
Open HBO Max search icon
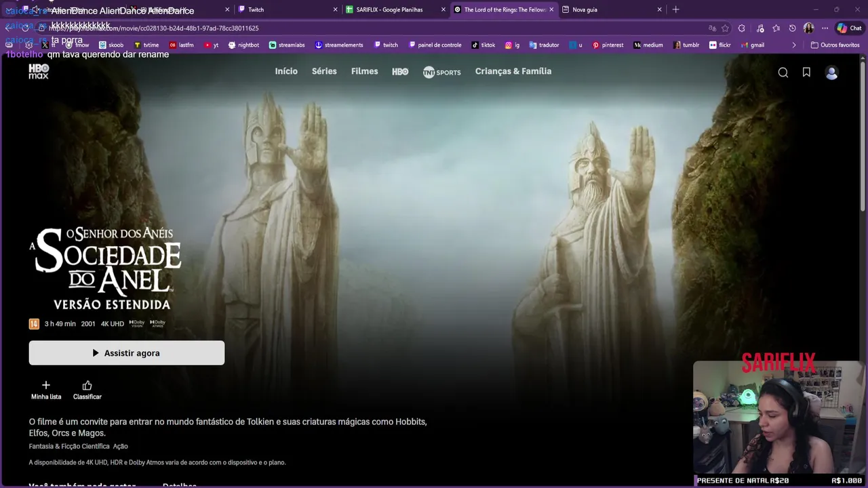pos(783,73)
